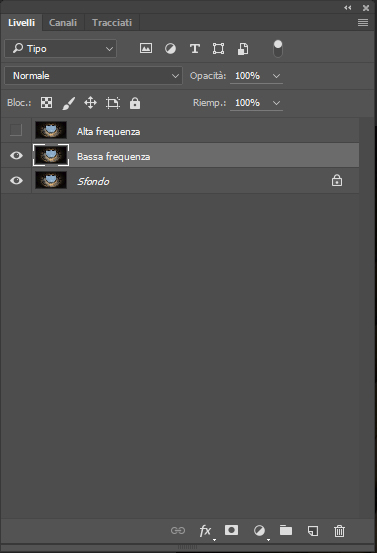Select Sfondo layer thumbnail
The height and width of the screenshot is (553, 377).
click(51, 180)
